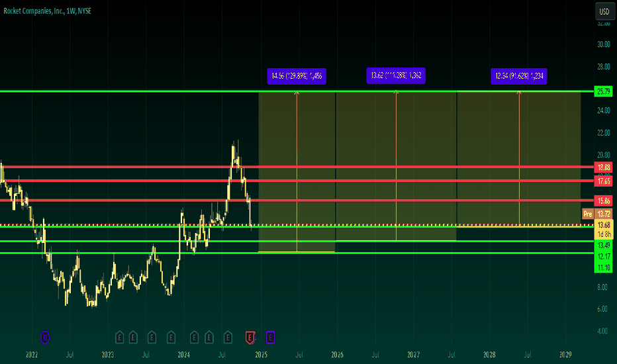Click the earnings marker right of Jul 2024
Screen dimensions: 617x364
click(228, 338)
